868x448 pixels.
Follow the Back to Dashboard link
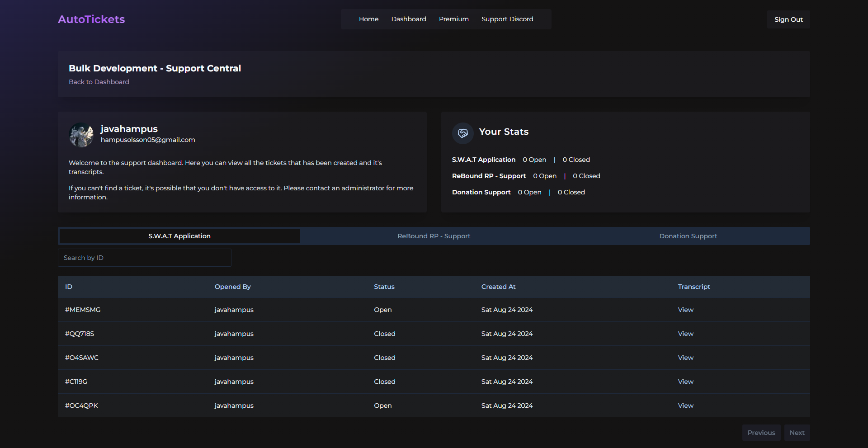pos(99,82)
